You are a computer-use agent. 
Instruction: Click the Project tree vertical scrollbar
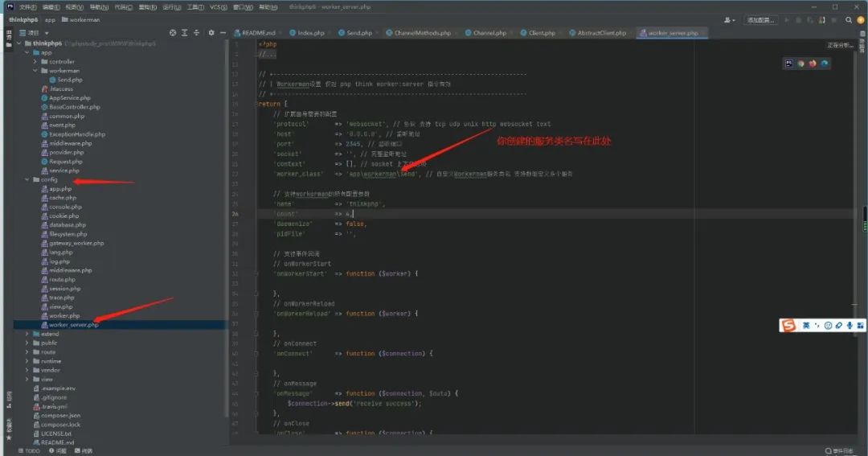click(226, 227)
